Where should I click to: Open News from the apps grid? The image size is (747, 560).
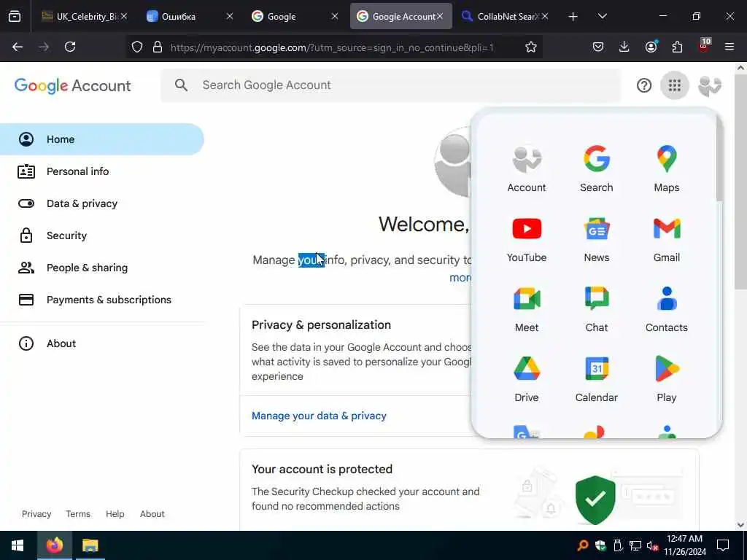click(597, 239)
